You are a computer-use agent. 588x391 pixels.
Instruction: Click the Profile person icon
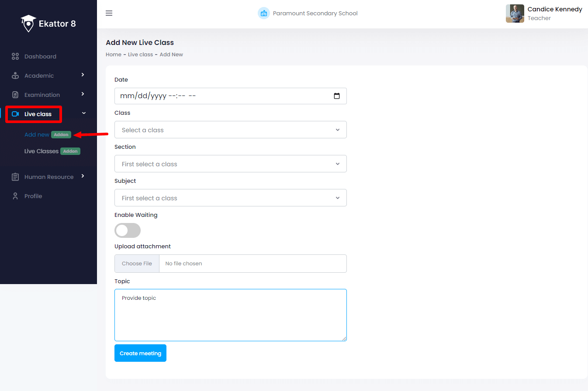click(x=15, y=196)
